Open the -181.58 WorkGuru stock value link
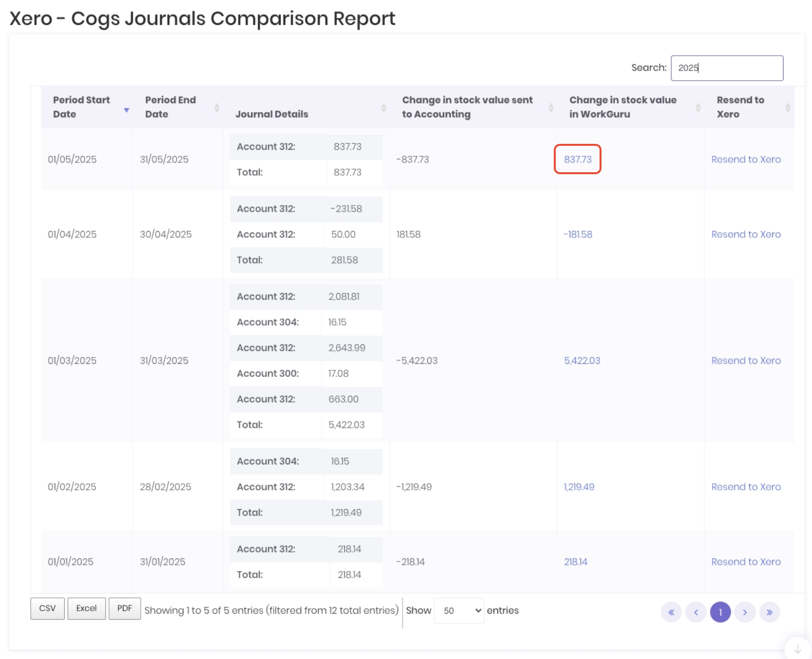This screenshot has width=812, height=659. [578, 234]
